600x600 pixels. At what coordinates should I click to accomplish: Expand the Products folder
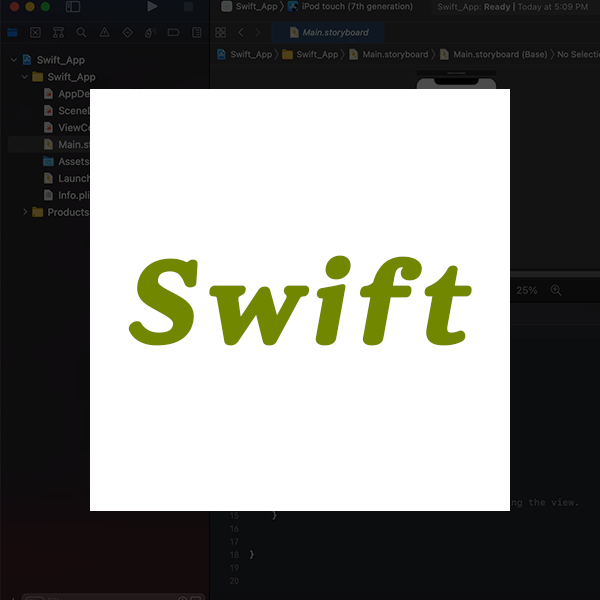point(25,212)
